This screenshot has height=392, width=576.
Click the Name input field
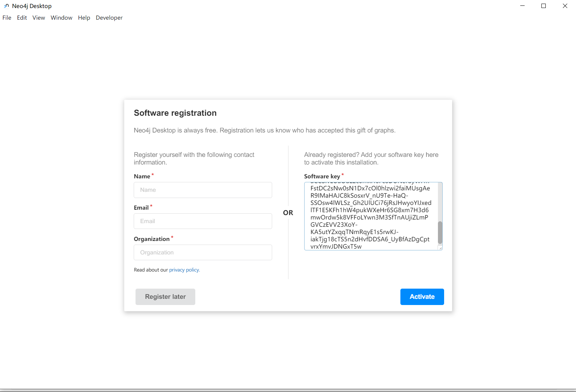tap(203, 190)
